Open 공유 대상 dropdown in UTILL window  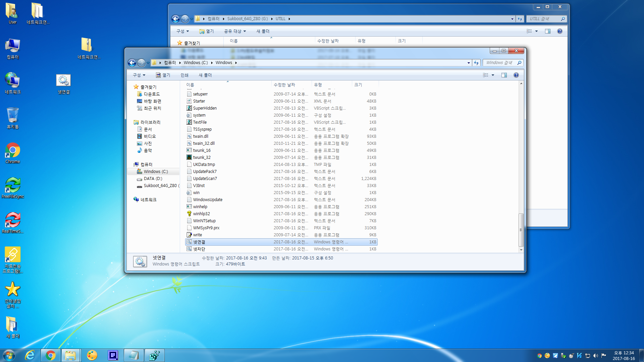(x=235, y=31)
